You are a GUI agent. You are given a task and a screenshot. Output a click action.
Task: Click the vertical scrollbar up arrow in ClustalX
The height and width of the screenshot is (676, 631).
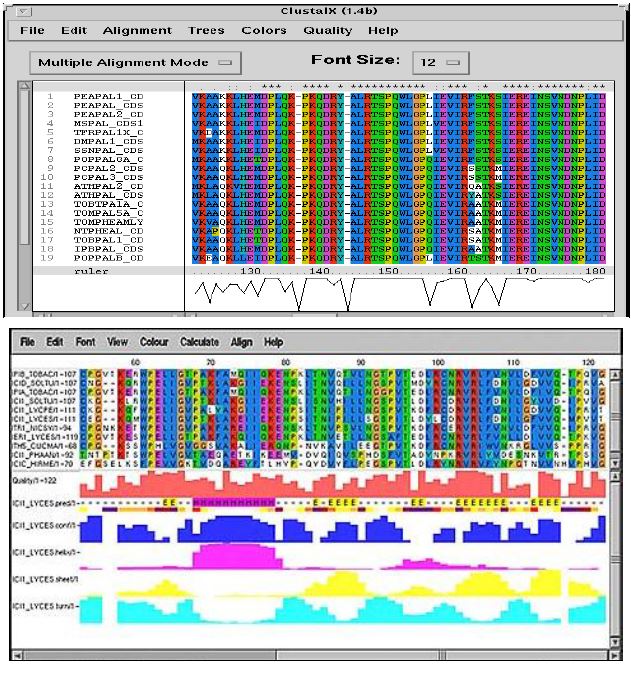pyautogui.click(x=27, y=86)
